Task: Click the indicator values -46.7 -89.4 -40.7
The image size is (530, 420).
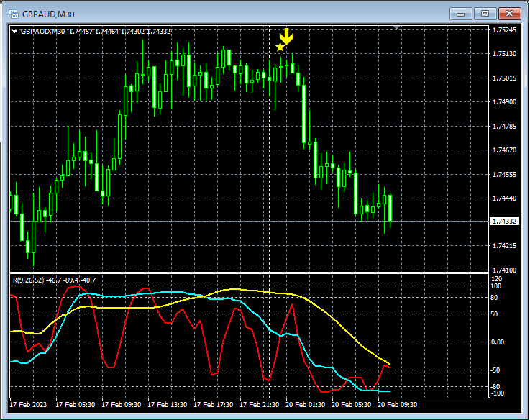Action: pyautogui.click(x=71, y=280)
